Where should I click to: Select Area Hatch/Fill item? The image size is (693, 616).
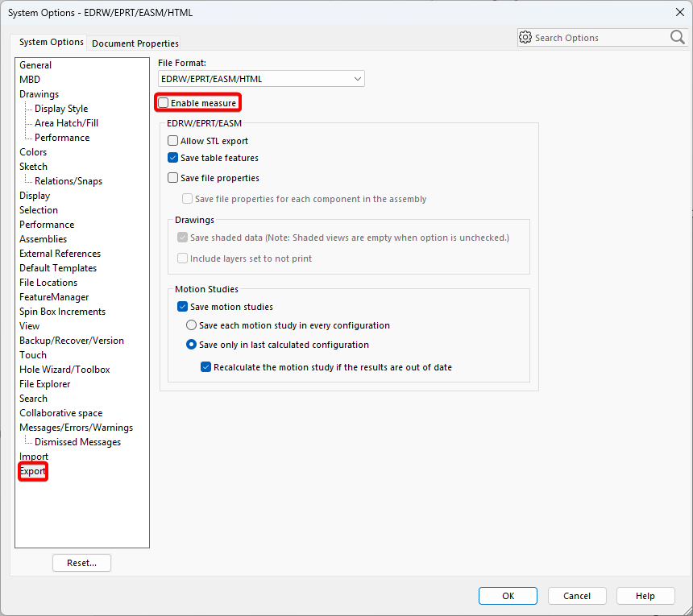[x=66, y=123]
